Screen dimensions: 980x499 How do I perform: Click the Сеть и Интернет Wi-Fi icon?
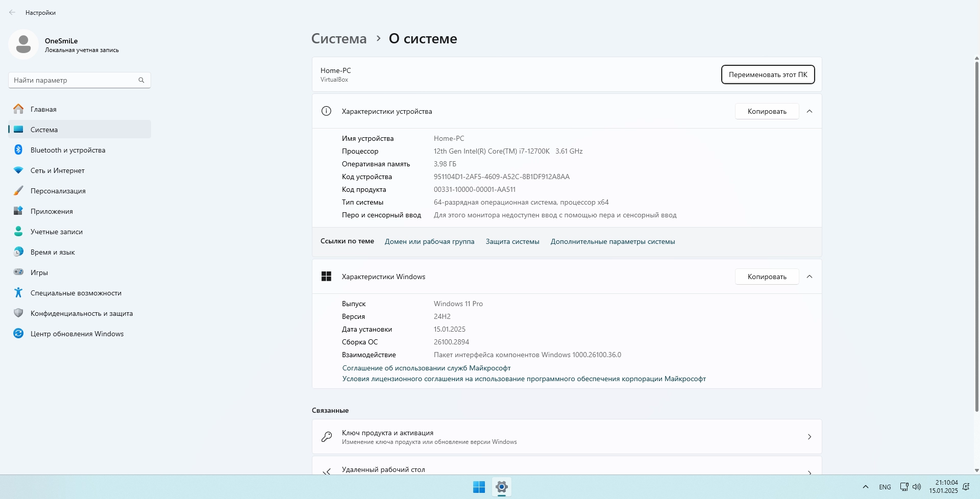[x=18, y=170]
